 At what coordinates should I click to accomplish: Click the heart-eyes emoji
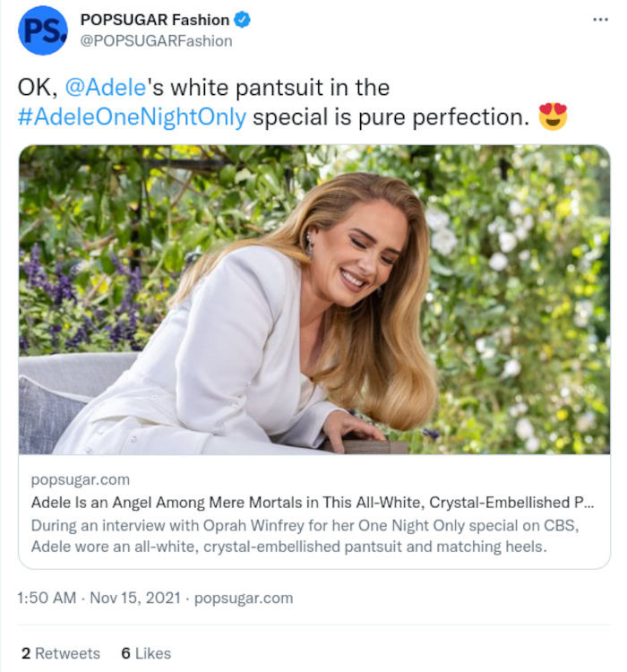click(x=553, y=116)
